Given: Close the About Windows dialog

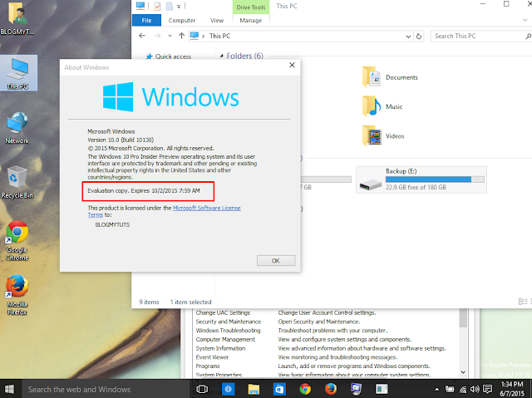Looking at the screenshot, I should coord(292,65).
